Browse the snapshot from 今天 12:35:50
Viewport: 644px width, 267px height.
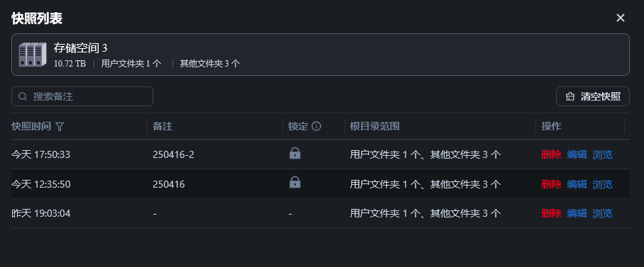(602, 184)
